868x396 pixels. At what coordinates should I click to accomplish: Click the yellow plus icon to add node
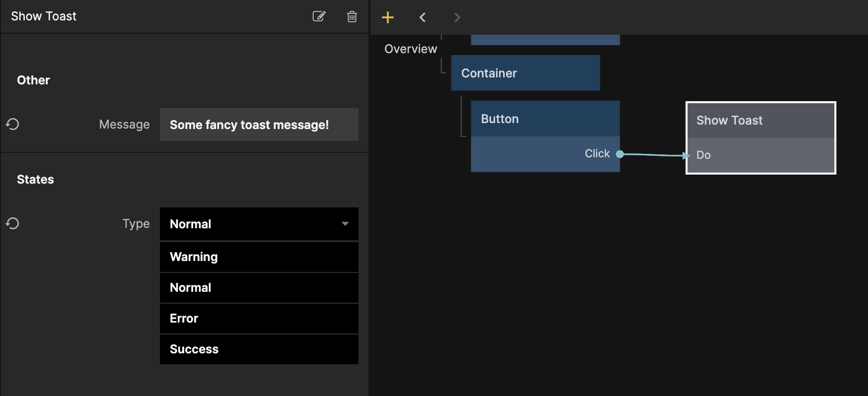pyautogui.click(x=387, y=17)
